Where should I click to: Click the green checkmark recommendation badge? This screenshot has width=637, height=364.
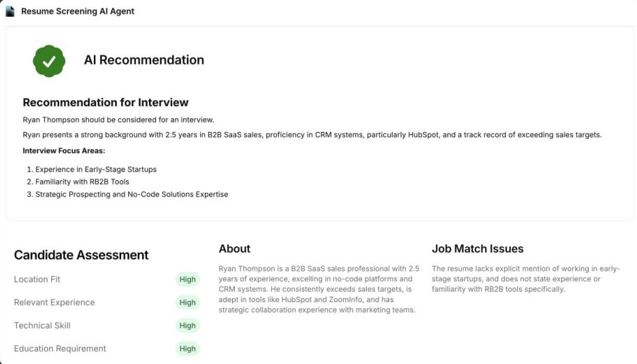tap(49, 61)
